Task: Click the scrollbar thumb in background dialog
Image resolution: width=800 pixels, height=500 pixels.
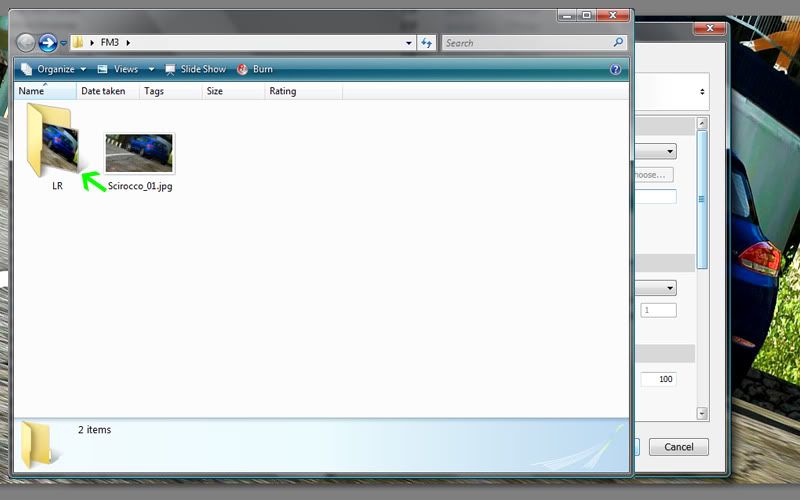Action: pyautogui.click(x=702, y=199)
